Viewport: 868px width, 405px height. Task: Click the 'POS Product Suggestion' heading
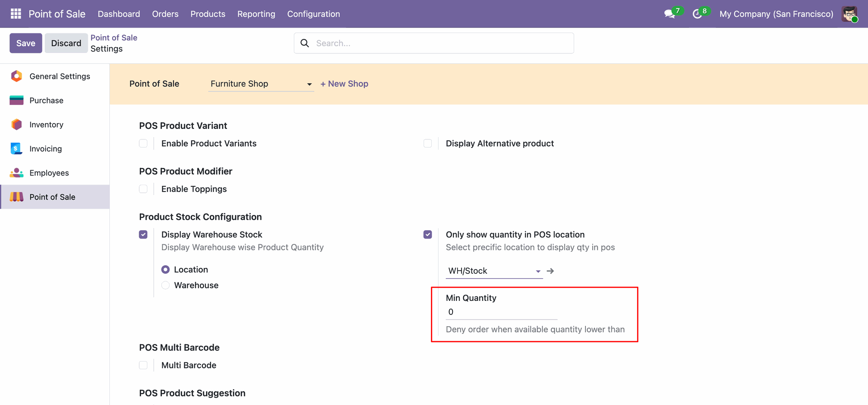[x=192, y=393]
